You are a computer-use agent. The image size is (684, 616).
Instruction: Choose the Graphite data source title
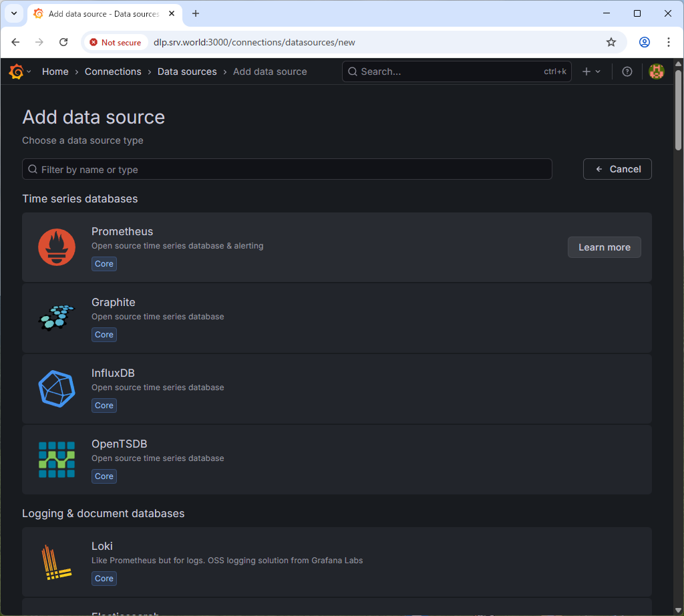click(114, 303)
